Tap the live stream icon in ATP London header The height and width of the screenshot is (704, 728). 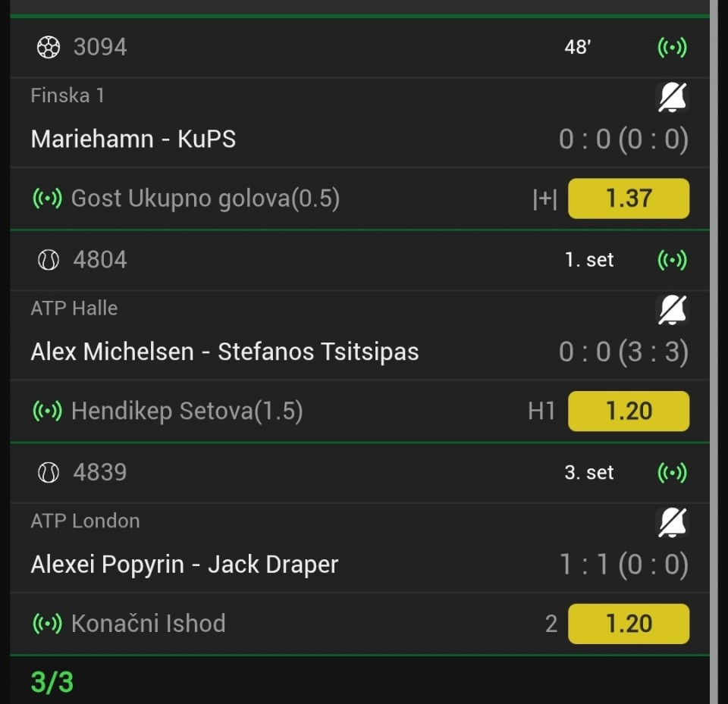pos(672,473)
